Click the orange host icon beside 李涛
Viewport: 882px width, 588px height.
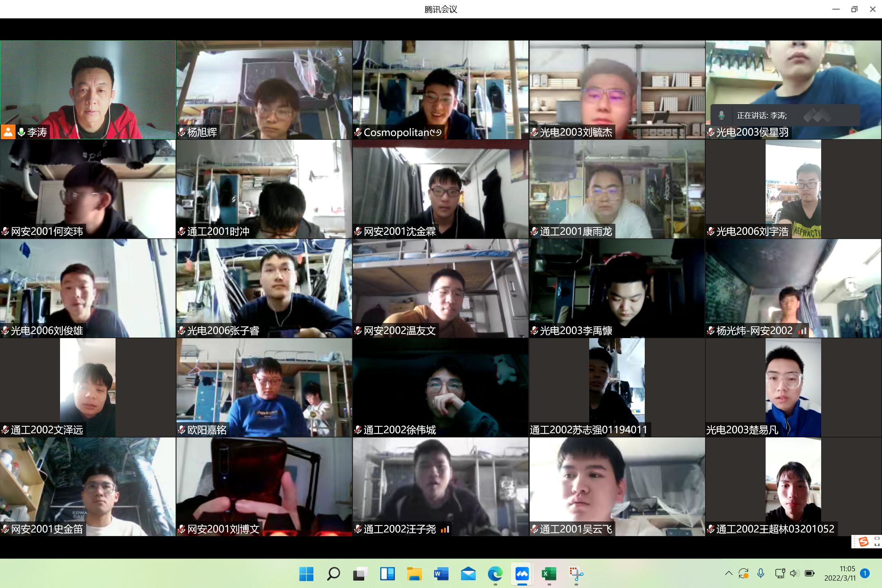click(8, 132)
